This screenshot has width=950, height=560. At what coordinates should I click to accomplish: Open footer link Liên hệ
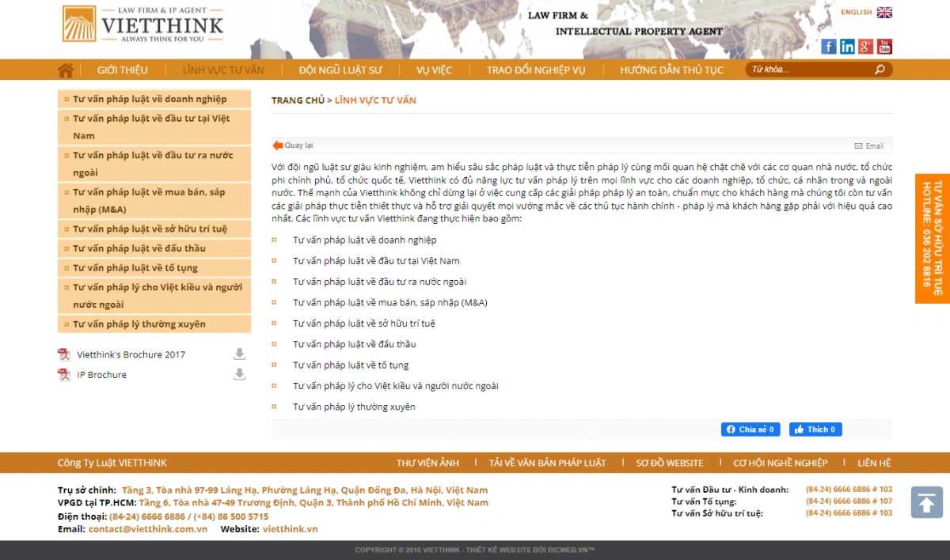tap(874, 463)
